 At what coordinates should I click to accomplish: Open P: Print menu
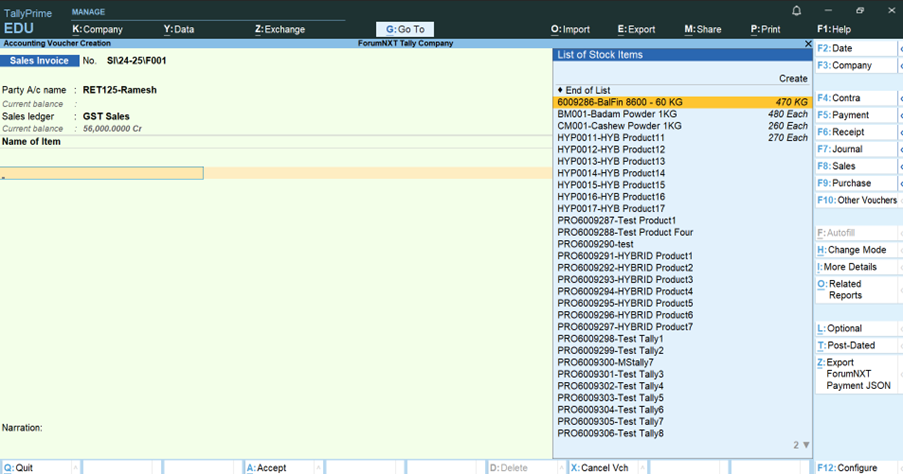(765, 29)
